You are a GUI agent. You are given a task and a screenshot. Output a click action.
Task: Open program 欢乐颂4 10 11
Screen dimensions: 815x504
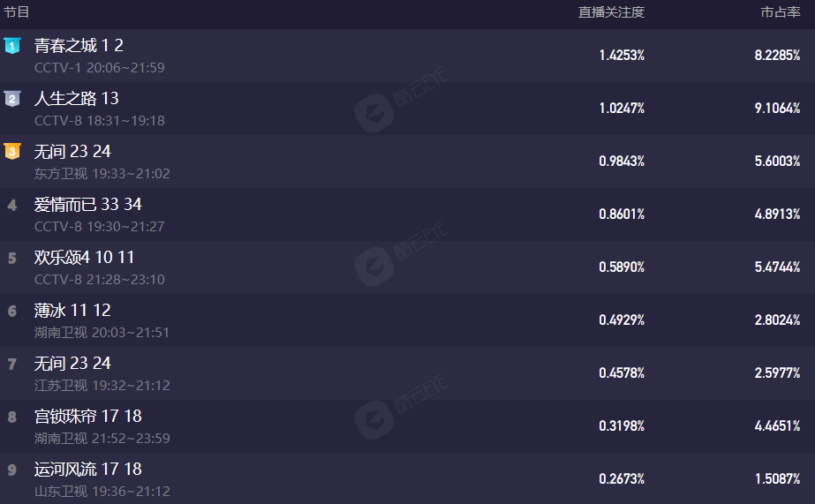[x=84, y=258]
